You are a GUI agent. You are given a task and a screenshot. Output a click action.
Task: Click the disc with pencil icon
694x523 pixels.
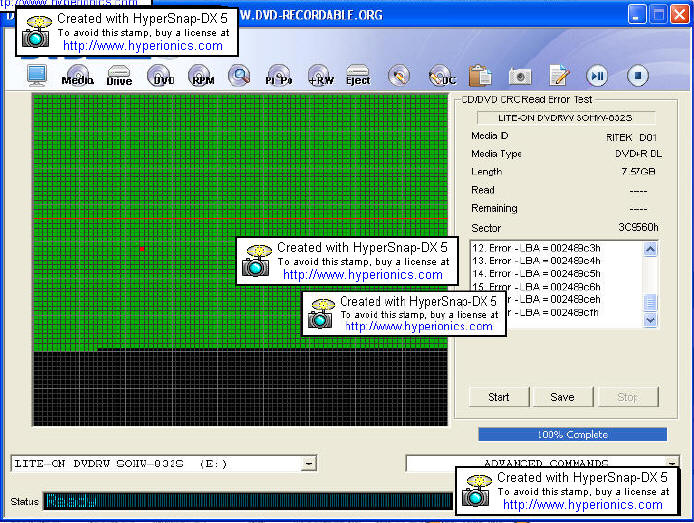tap(399, 76)
